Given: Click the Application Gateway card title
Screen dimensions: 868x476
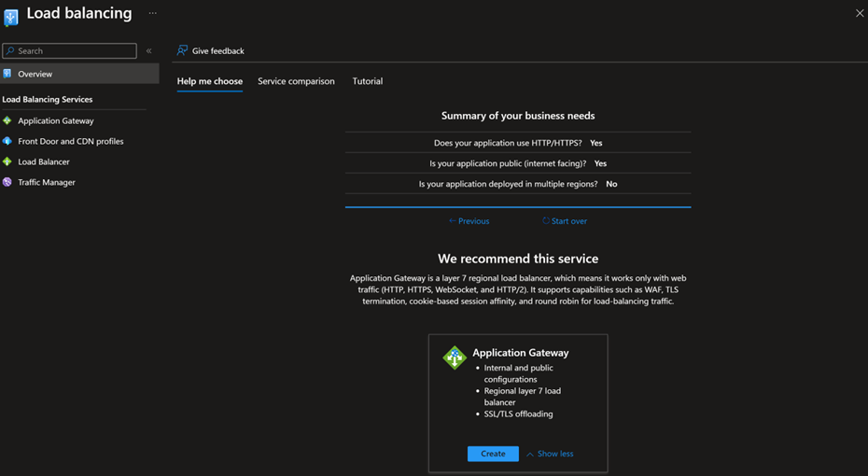Looking at the screenshot, I should [x=521, y=353].
